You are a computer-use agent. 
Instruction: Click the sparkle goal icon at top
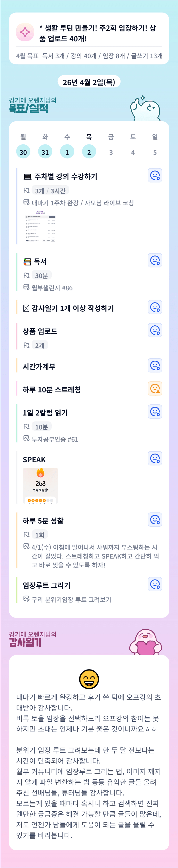25,32
